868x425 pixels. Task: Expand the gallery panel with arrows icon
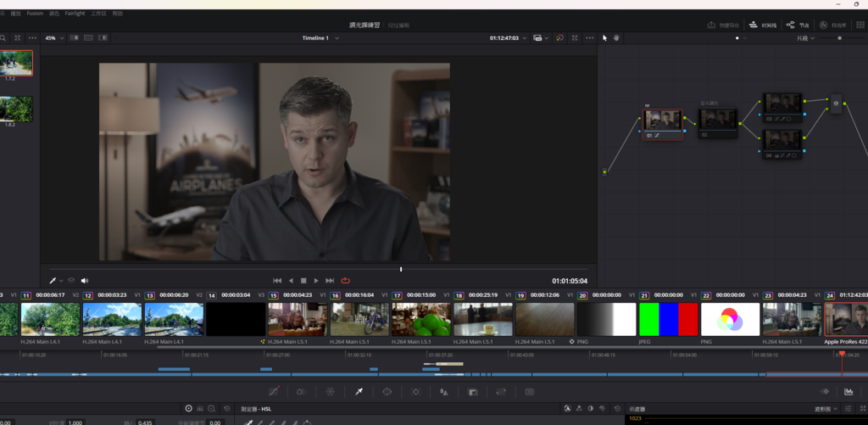(x=17, y=38)
